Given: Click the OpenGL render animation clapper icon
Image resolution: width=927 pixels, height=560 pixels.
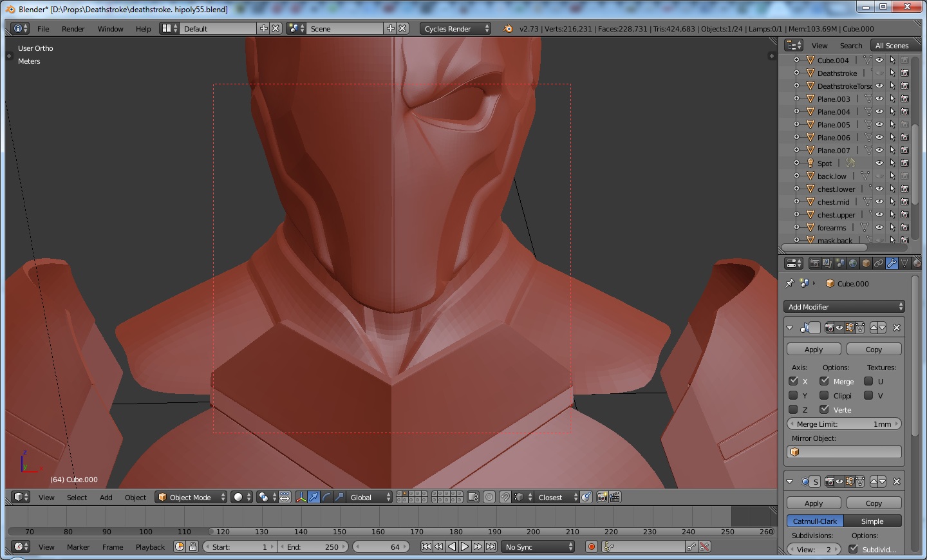Looking at the screenshot, I should tap(615, 497).
